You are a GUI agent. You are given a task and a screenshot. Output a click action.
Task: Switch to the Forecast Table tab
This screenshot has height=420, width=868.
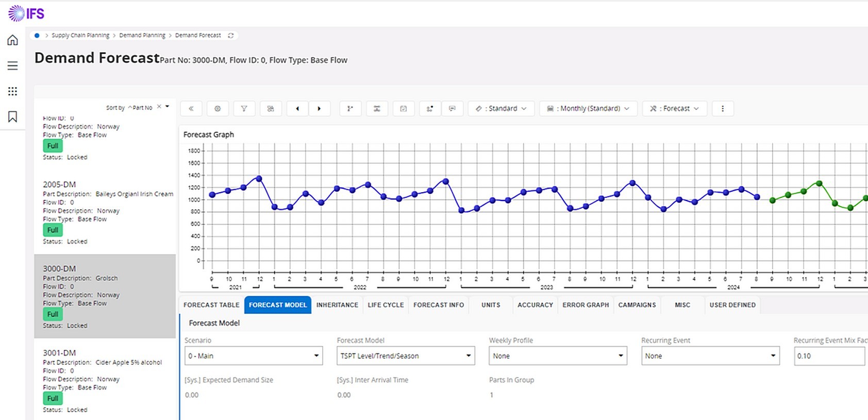coord(211,305)
